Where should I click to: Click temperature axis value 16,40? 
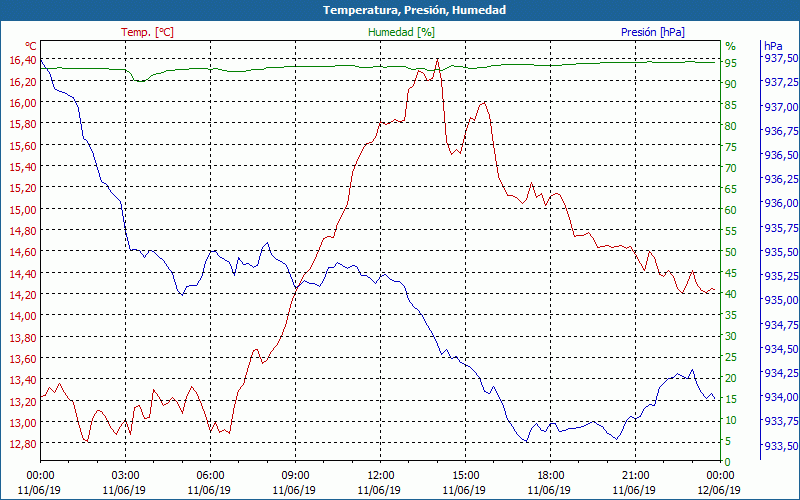coord(23,60)
